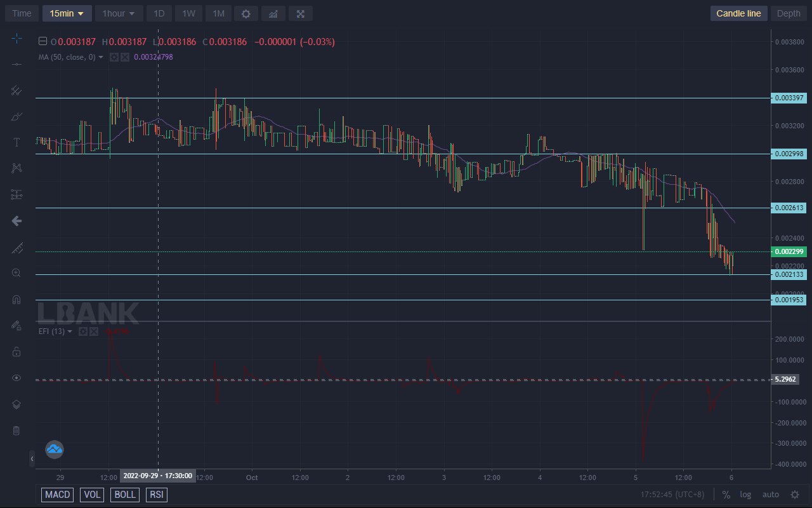Open the indicators chart icon
The image size is (812, 508).
273,13
